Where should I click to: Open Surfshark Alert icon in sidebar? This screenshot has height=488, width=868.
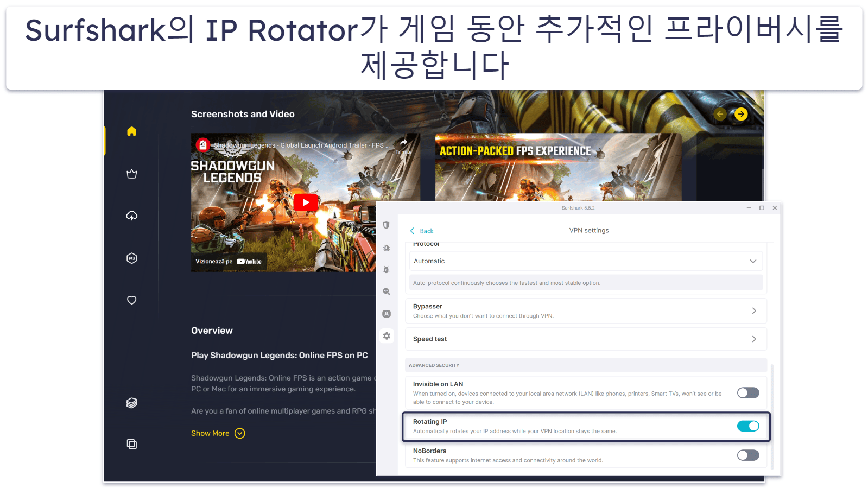click(x=387, y=248)
